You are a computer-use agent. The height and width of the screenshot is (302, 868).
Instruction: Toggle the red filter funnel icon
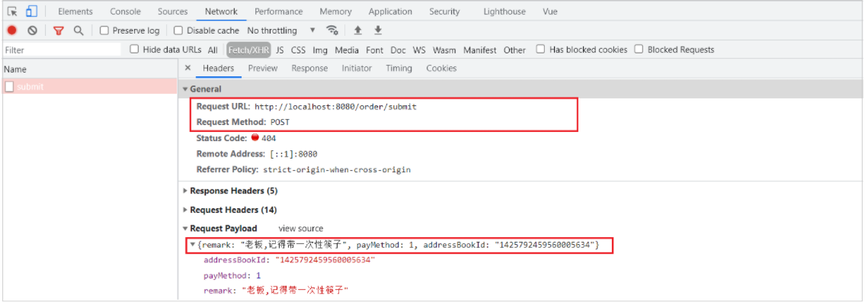tap(59, 31)
